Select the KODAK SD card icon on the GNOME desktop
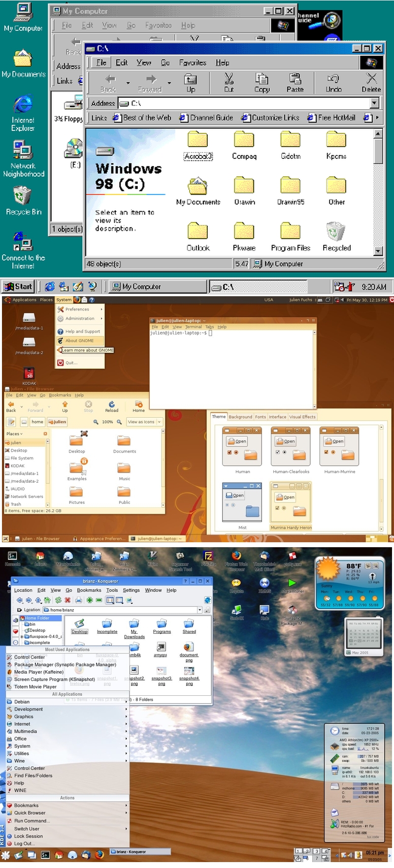Screen dimensions: 394x868 29,376
